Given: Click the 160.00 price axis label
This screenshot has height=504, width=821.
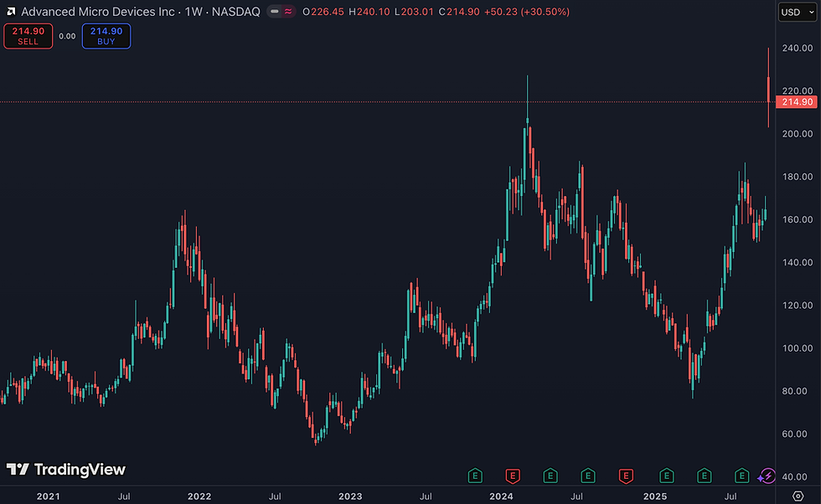Looking at the screenshot, I should click(798, 220).
